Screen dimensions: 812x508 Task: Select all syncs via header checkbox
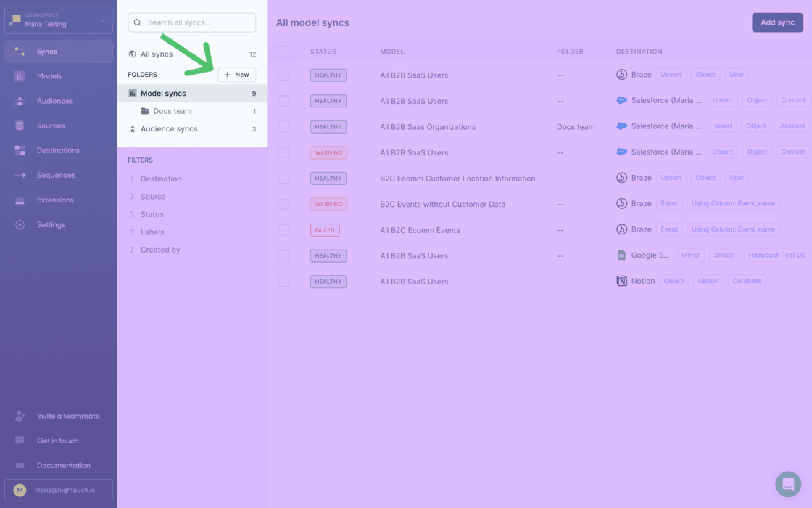[283, 52]
